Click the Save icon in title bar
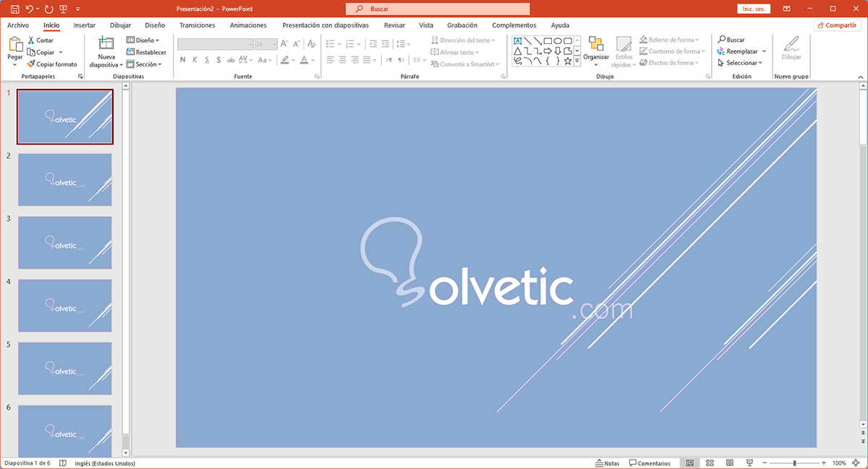The width and height of the screenshot is (868, 469). pyautogui.click(x=14, y=9)
